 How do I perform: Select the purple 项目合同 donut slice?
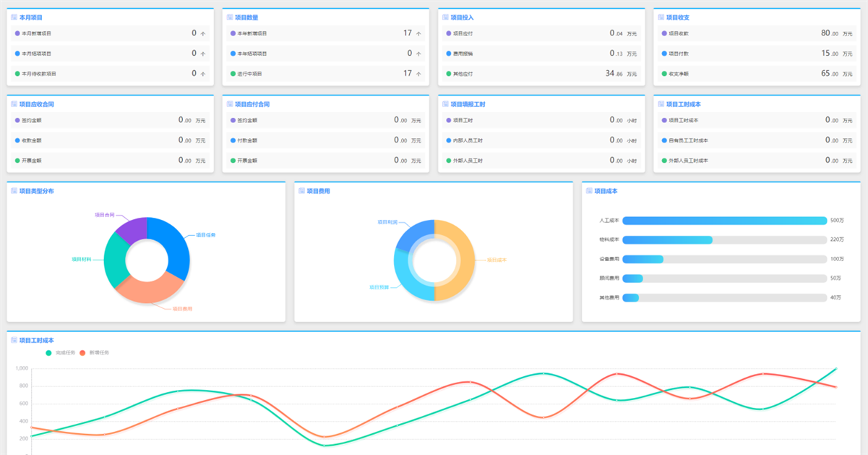133,229
